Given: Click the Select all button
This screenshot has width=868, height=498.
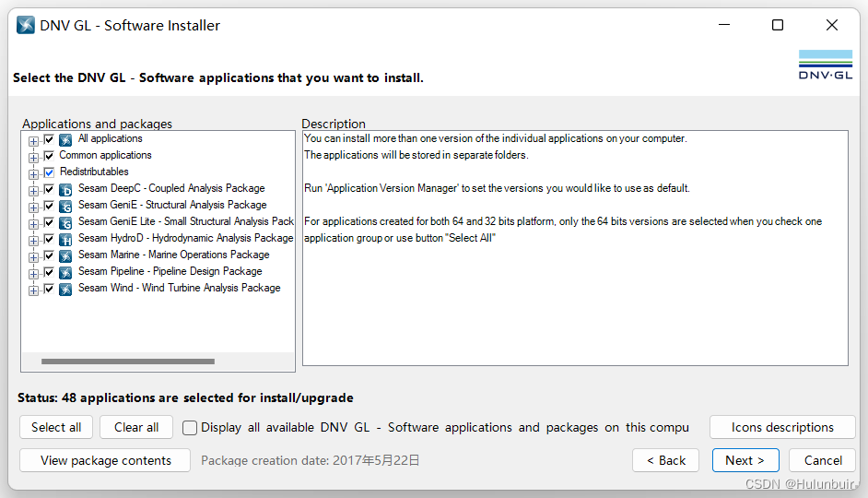Looking at the screenshot, I should coord(56,427).
